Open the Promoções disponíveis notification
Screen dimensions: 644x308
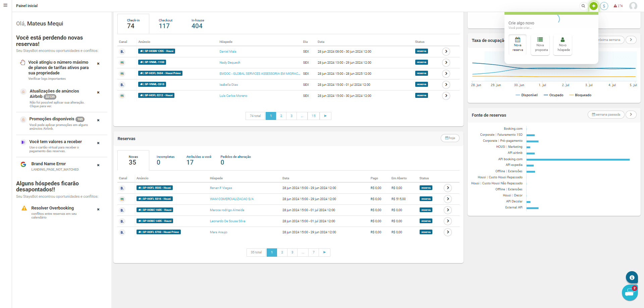[x=52, y=119]
